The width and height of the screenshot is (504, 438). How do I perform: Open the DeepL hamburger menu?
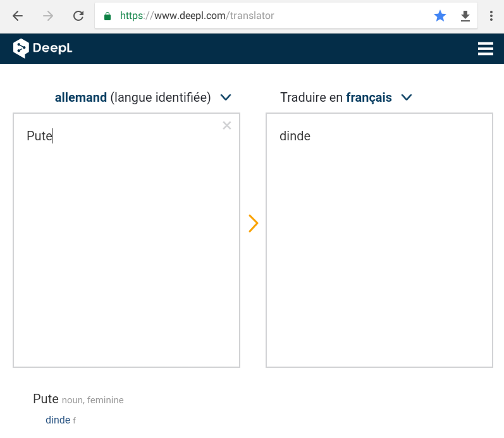pyautogui.click(x=485, y=49)
